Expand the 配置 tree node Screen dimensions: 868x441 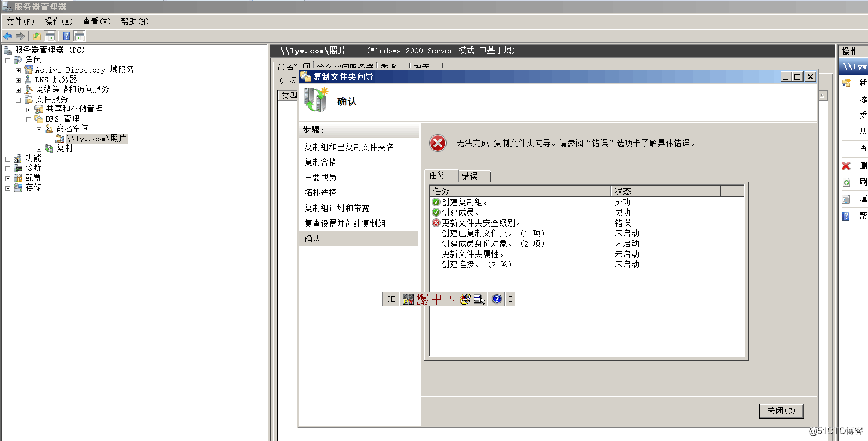coord(8,178)
